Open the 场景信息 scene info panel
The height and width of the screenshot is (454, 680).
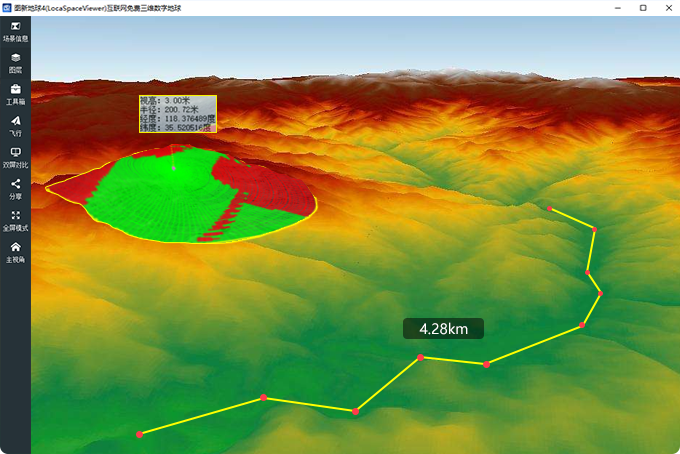point(15,30)
